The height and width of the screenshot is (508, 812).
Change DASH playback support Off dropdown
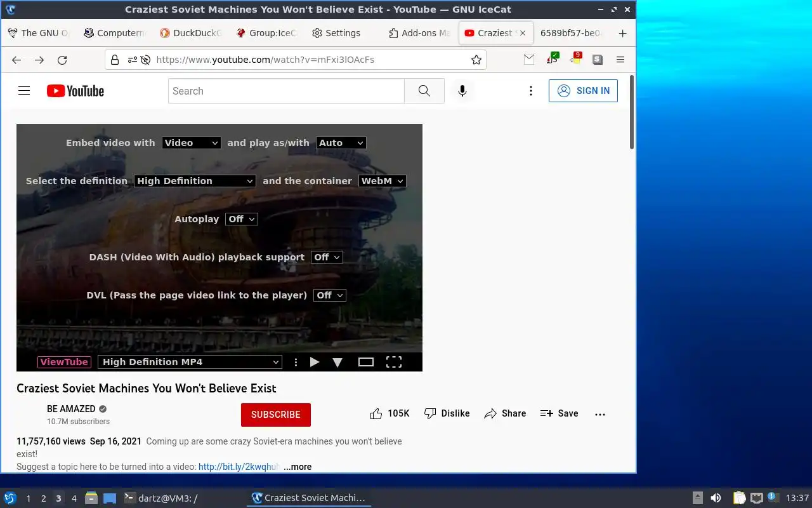click(327, 257)
